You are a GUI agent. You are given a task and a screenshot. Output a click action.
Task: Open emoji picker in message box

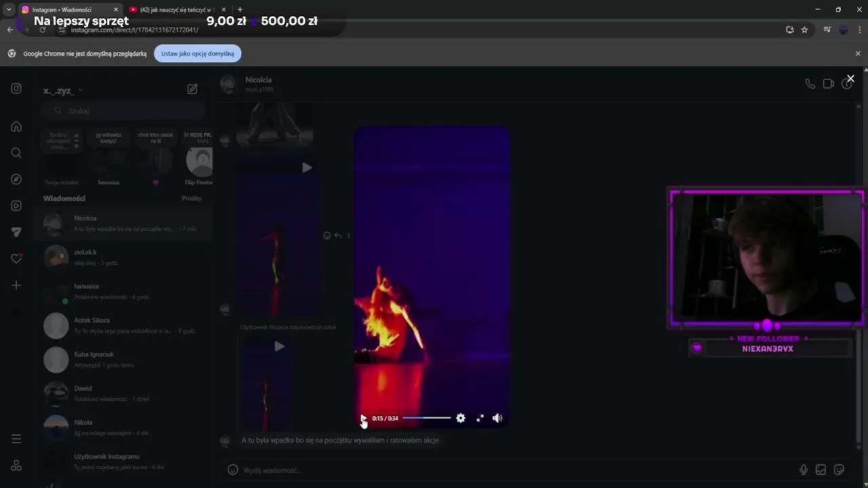(x=233, y=470)
